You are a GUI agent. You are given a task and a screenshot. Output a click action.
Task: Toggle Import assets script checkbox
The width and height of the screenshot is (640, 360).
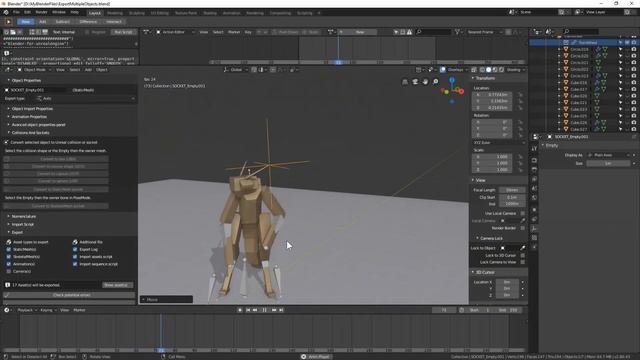[75, 257]
